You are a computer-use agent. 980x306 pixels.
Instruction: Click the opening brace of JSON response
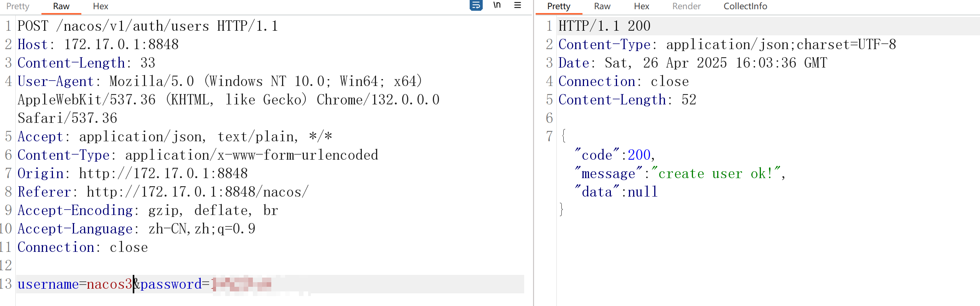click(563, 136)
